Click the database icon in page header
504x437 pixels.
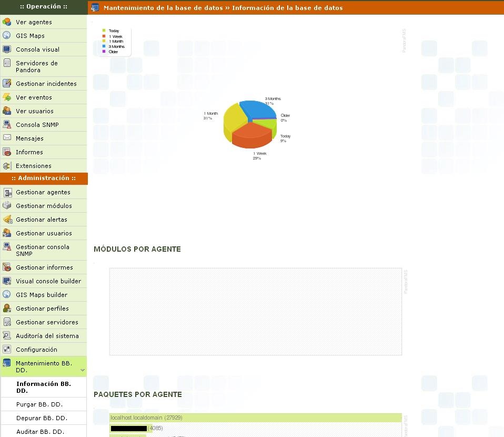[x=95, y=7]
